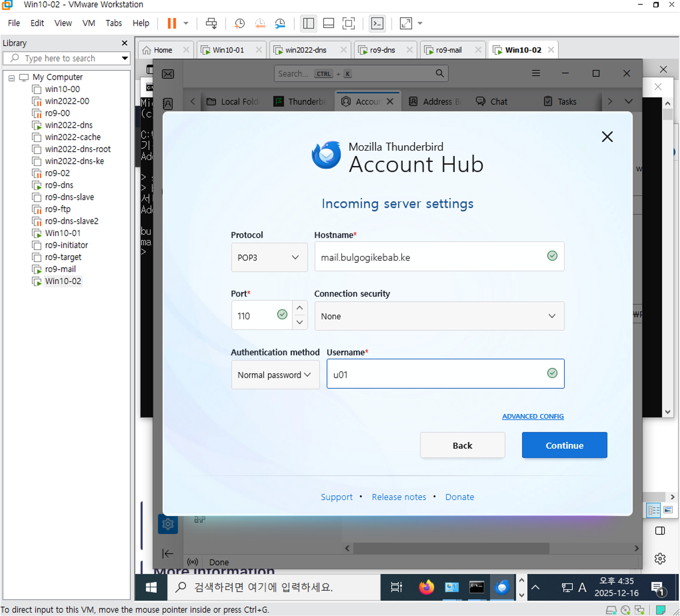Screen dimensions: 680x616
Task: Toggle the library sidebar view icon
Action: coord(309,23)
